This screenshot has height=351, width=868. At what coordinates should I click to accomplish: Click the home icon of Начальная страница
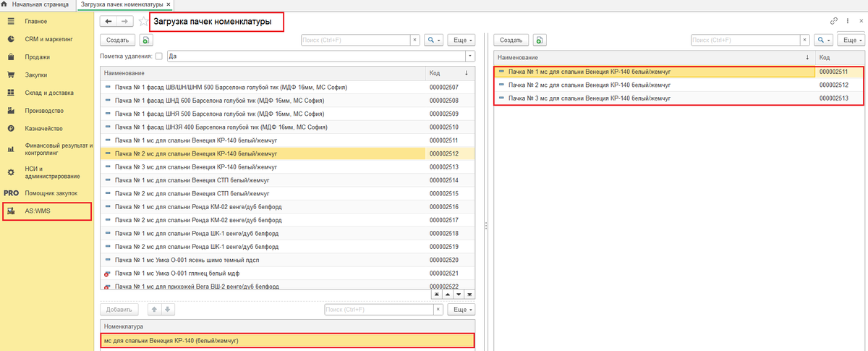6,4
